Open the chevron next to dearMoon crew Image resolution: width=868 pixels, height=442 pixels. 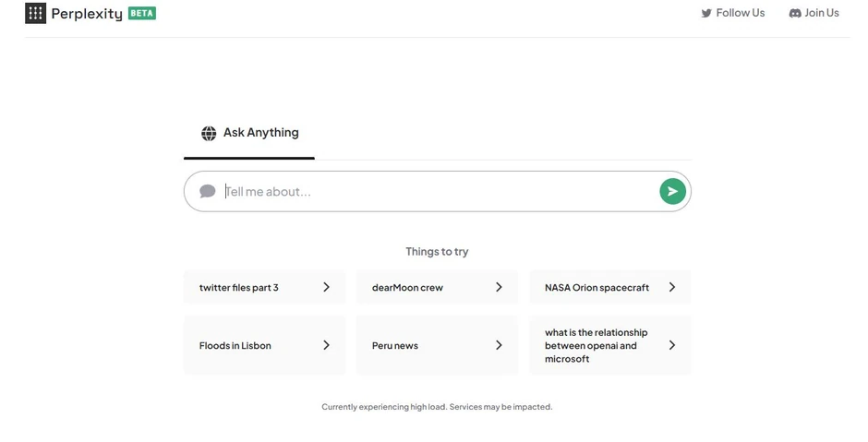tap(499, 287)
